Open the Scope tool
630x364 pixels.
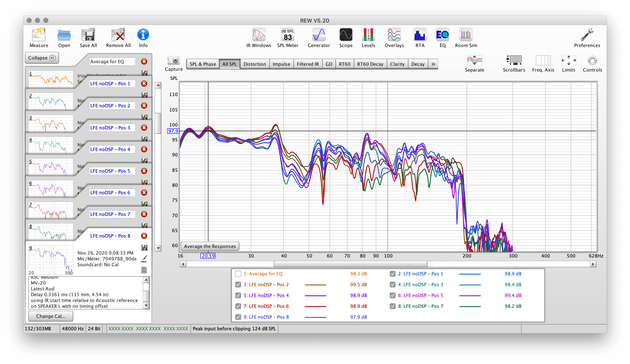click(x=346, y=35)
